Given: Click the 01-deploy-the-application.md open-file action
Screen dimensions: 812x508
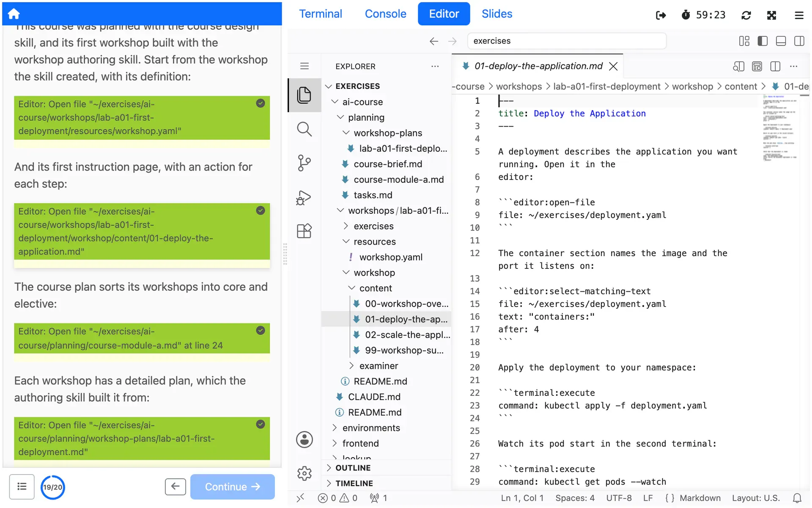Looking at the screenshot, I should 142,231.
